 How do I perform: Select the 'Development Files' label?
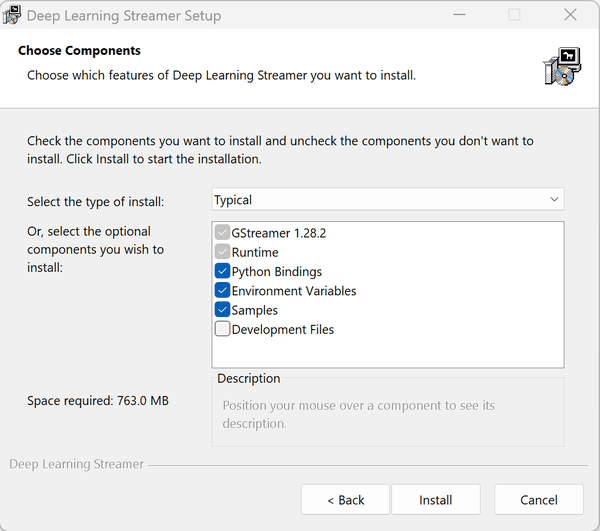(x=283, y=329)
